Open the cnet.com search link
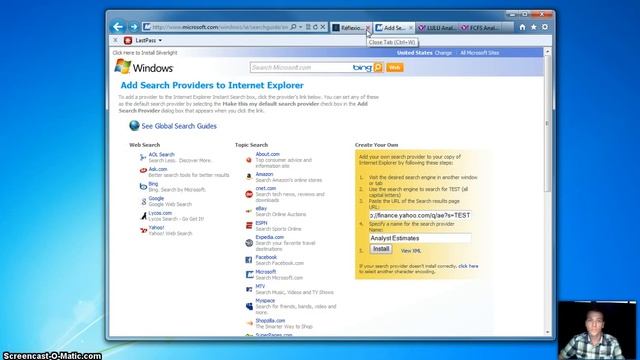Screen dimensions: 640x360 coord(266,189)
